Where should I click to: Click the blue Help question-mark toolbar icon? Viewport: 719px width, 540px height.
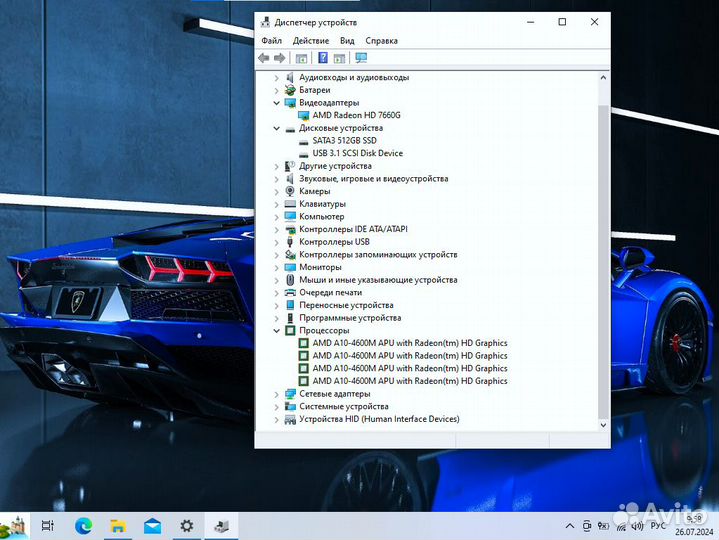tap(323, 58)
